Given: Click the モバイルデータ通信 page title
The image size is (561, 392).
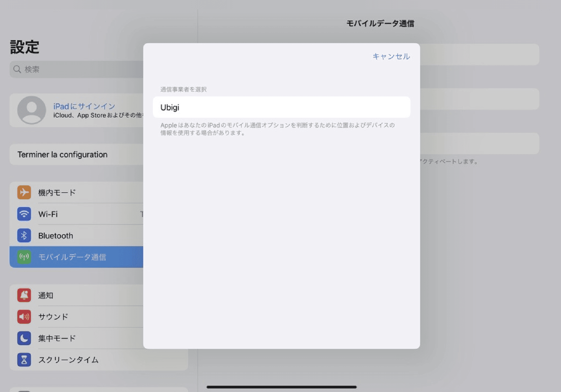Looking at the screenshot, I should pos(380,24).
